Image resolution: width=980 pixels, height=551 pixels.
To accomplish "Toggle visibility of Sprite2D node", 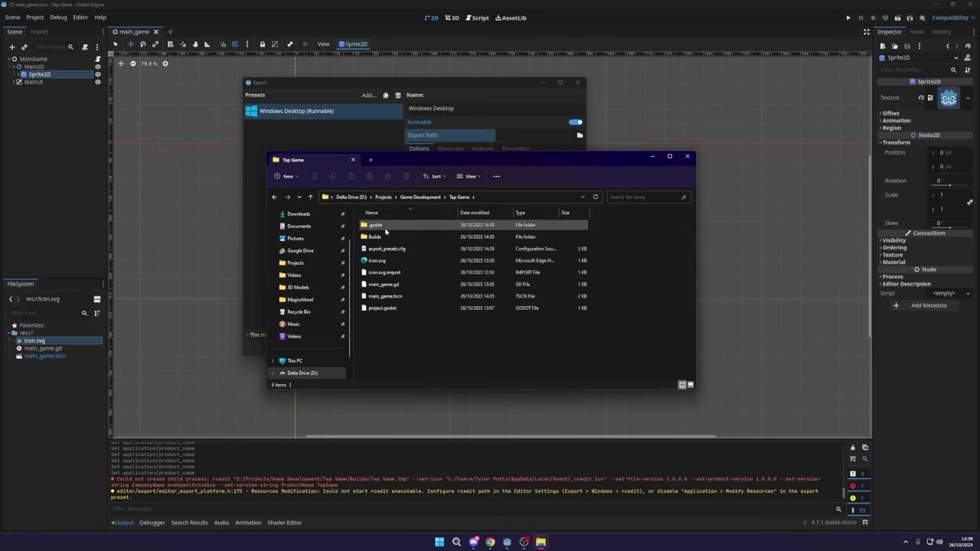I will [x=97, y=74].
